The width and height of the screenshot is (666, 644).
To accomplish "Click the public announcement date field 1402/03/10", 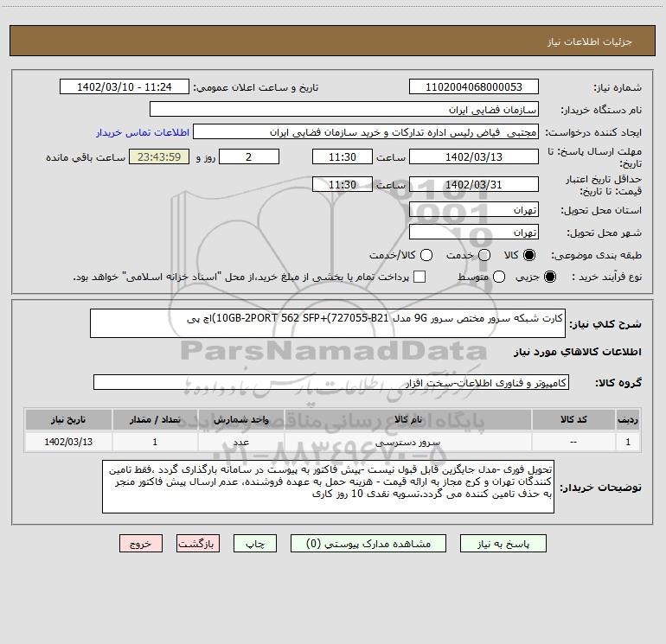I will [125, 87].
